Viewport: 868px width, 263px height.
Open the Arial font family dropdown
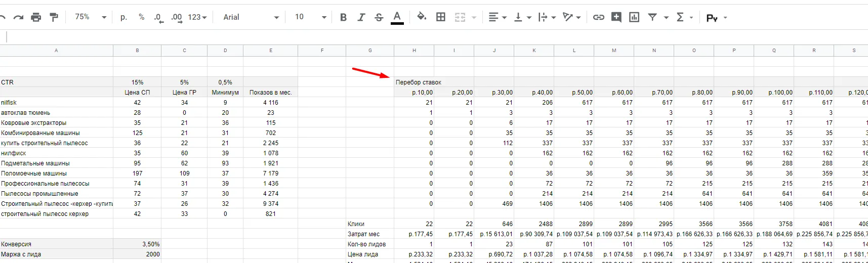tap(251, 17)
